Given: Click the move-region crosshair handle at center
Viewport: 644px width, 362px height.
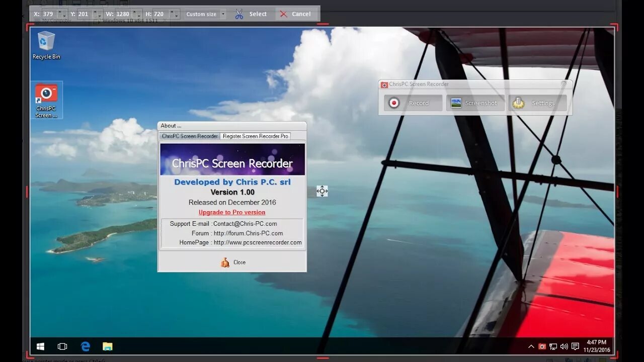Looking at the screenshot, I should [322, 191].
